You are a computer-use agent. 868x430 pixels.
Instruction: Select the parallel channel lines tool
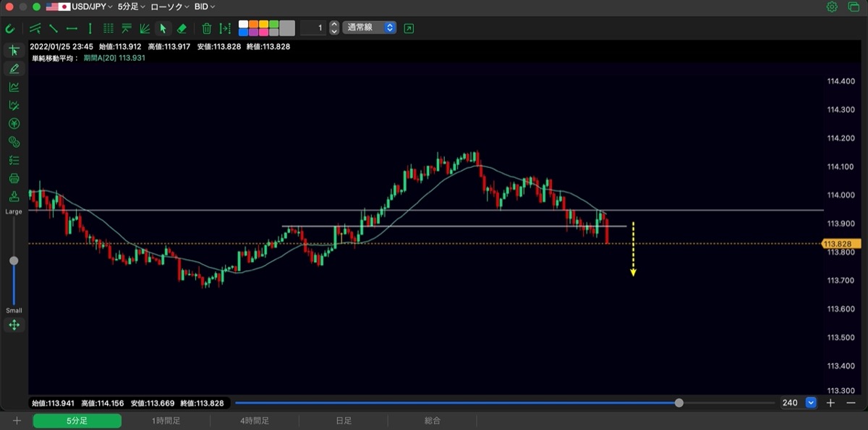tap(35, 28)
